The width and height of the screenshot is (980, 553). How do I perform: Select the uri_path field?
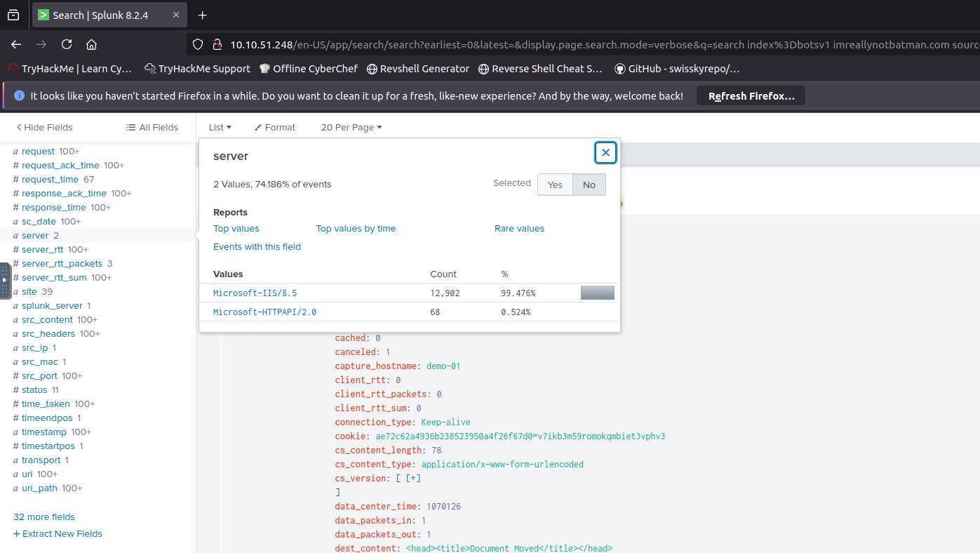40,488
